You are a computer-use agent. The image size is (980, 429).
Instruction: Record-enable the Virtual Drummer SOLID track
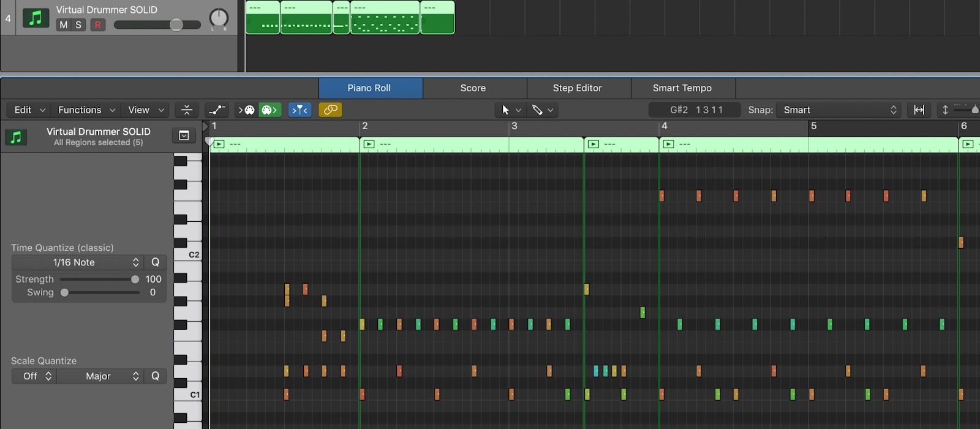coord(97,25)
